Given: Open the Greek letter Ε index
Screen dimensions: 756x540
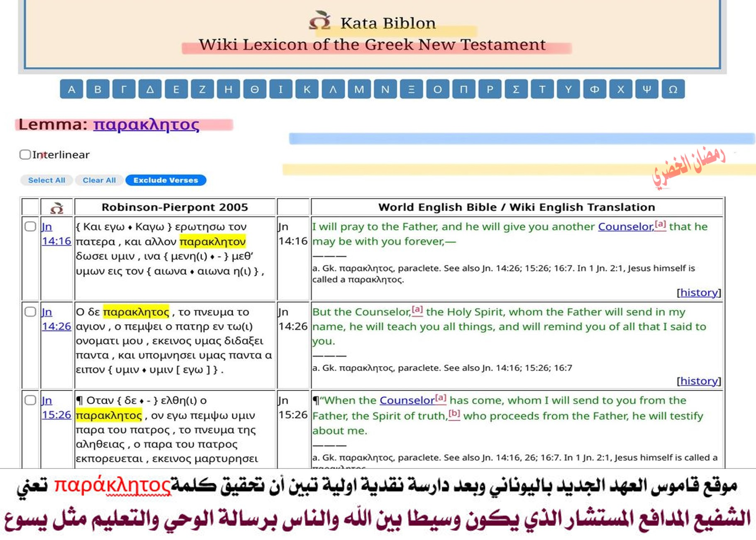Looking at the screenshot, I should 176,89.
